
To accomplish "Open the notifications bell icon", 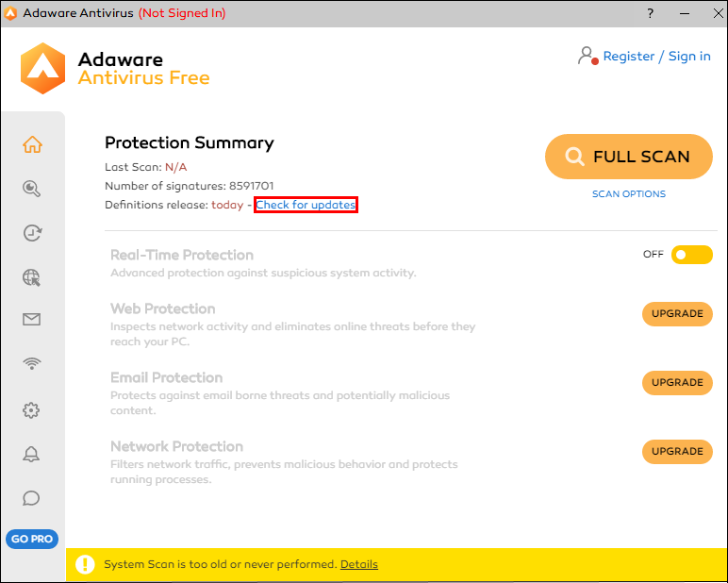I will (x=31, y=454).
